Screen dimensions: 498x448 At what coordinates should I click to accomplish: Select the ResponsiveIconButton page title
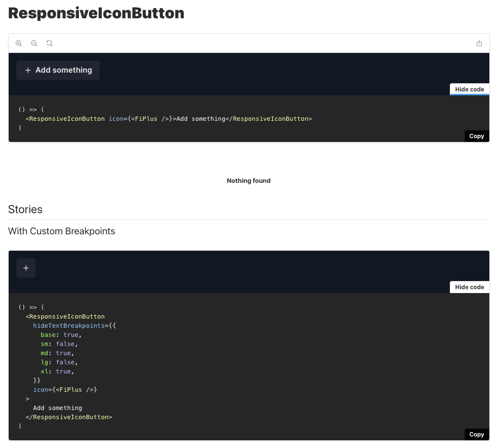[96, 13]
